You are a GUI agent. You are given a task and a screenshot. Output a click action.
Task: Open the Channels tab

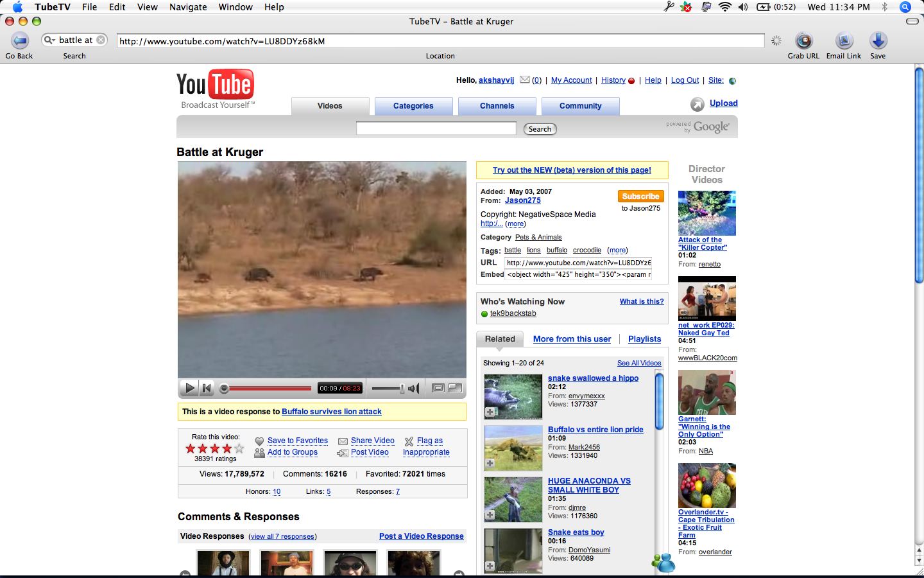497,106
